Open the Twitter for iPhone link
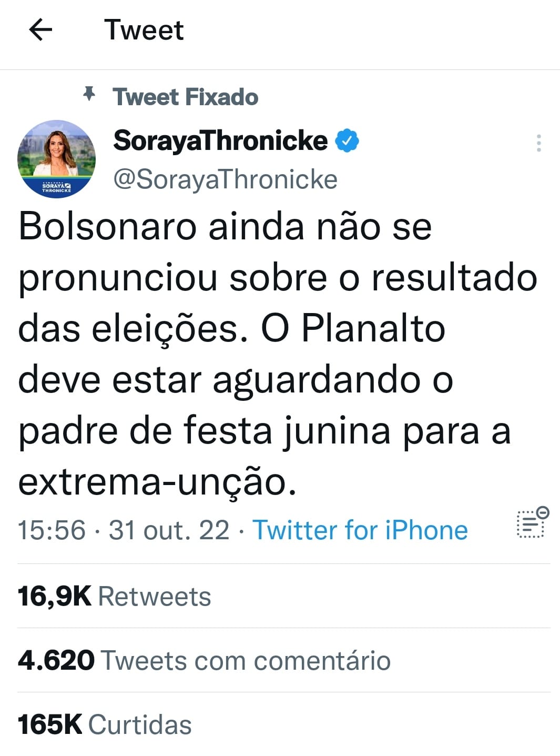This screenshot has width=560, height=756. click(x=360, y=530)
